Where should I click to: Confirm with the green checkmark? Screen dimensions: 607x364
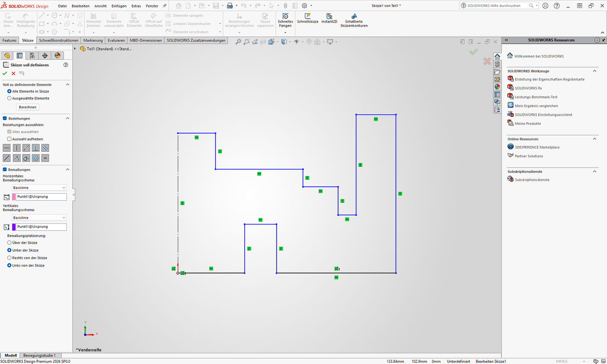coord(5,73)
